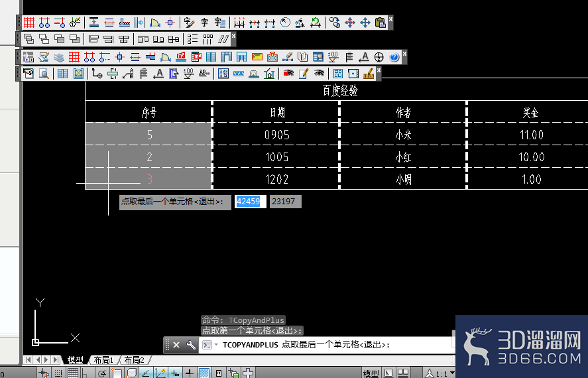
Task: Click the AB text replace icon
Action: (204, 74)
